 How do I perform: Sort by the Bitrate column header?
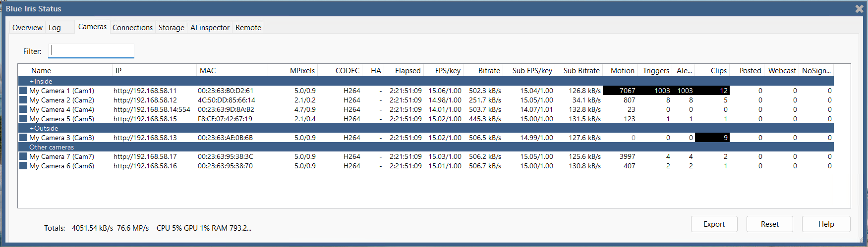(483, 71)
